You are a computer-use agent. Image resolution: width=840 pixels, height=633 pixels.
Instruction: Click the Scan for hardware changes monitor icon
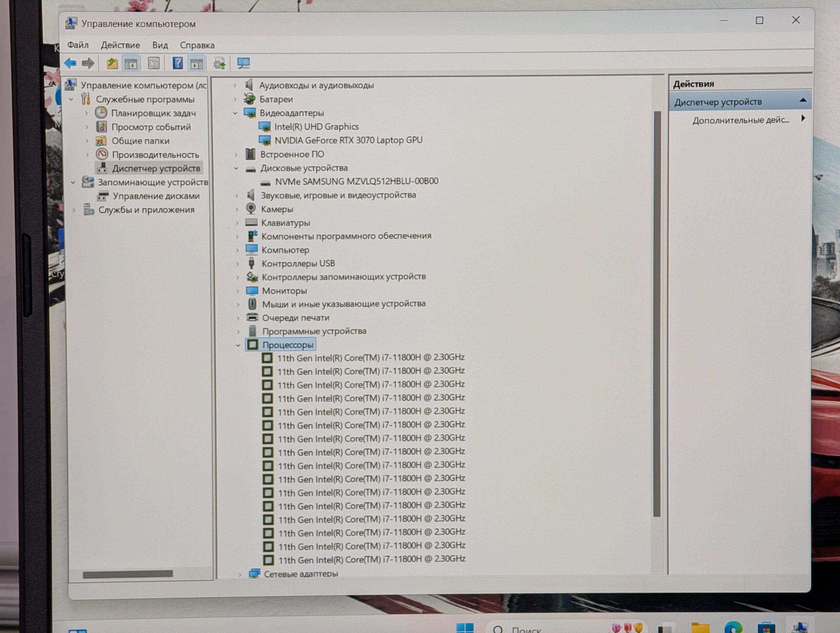tap(243, 63)
